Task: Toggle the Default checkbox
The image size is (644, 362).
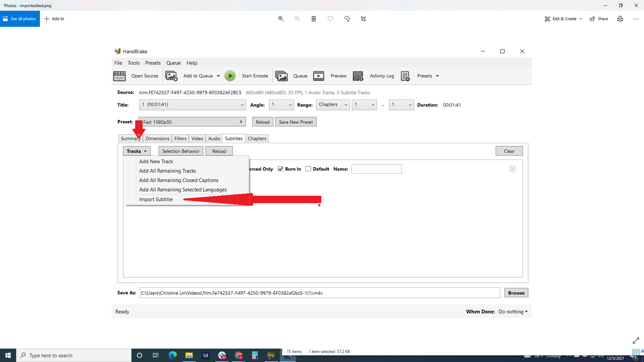Action: coord(308,169)
